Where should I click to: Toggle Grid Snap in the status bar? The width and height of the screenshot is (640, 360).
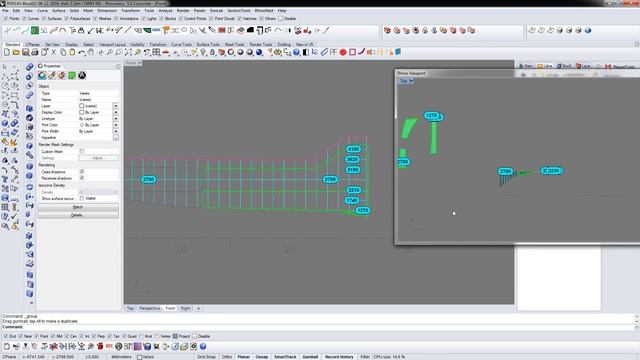206,357
